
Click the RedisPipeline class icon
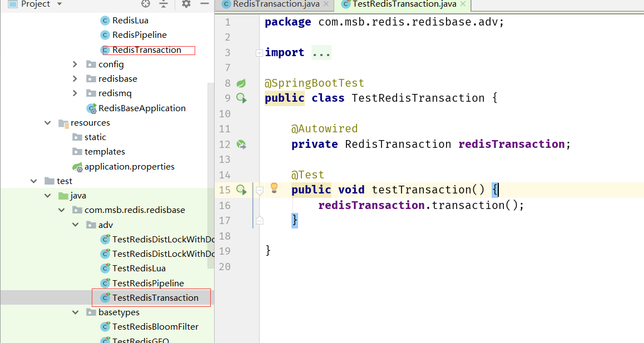coord(105,36)
